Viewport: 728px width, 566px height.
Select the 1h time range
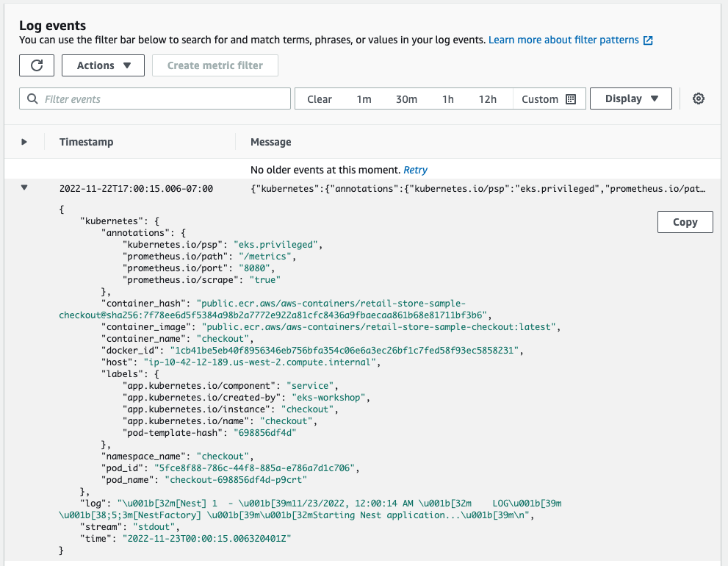click(447, 99)
